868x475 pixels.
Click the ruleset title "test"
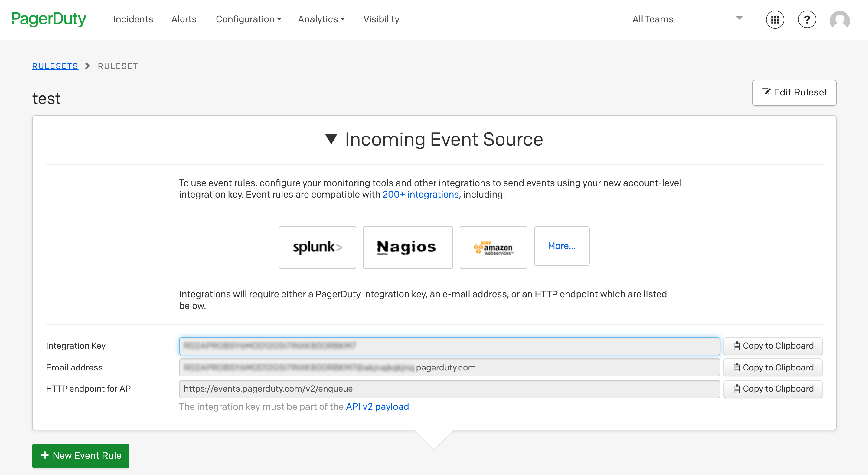47,99
